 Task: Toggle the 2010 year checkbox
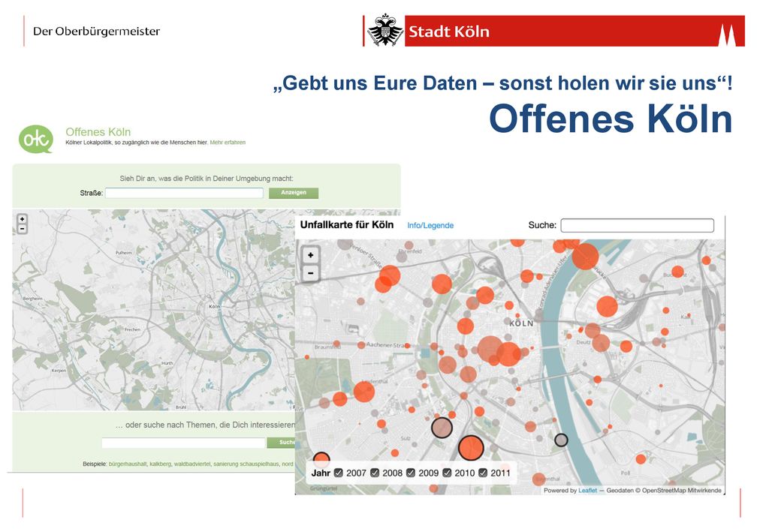pos(447,473)
